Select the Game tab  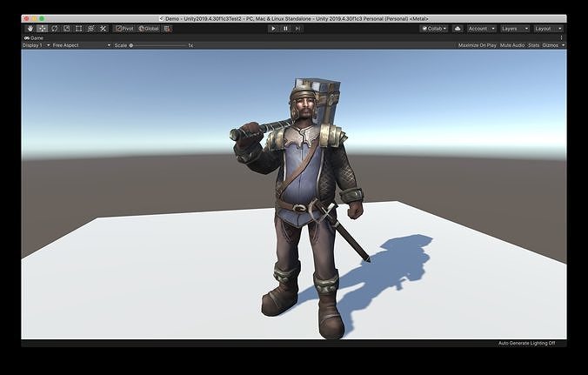34,38
